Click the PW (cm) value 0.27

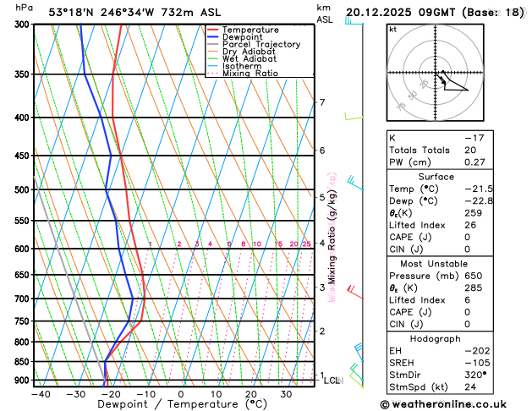click(x=474, y=162)
